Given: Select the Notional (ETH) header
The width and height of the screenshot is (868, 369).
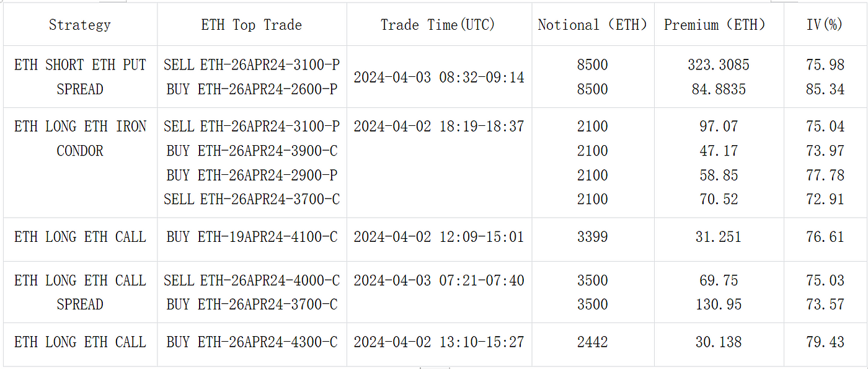Looking at the screenshot, I should tap(592, 25).
